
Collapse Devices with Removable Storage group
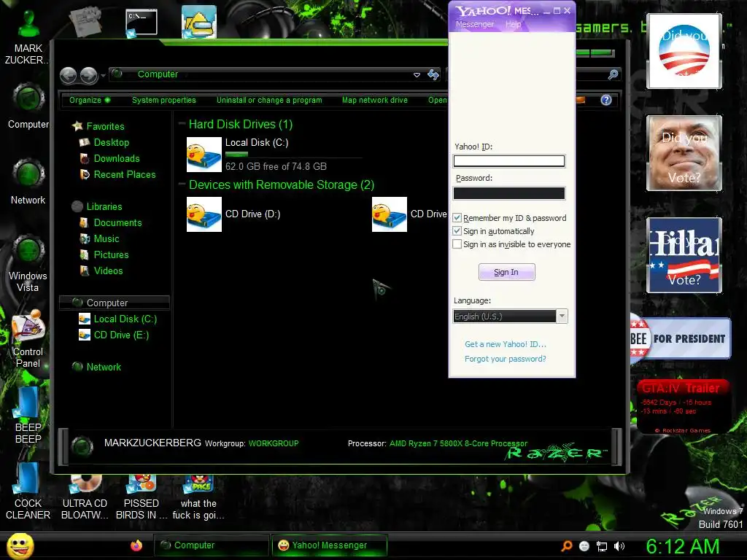[182, 184]
